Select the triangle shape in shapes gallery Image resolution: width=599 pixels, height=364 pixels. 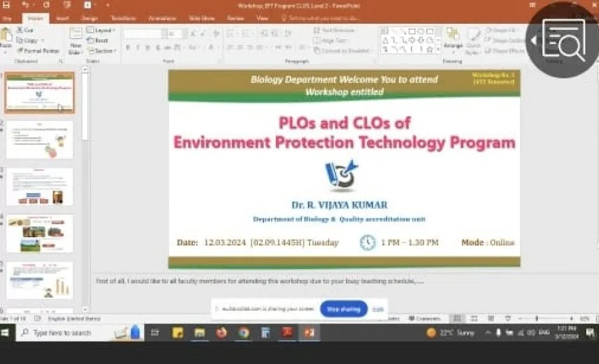(385, 40)
